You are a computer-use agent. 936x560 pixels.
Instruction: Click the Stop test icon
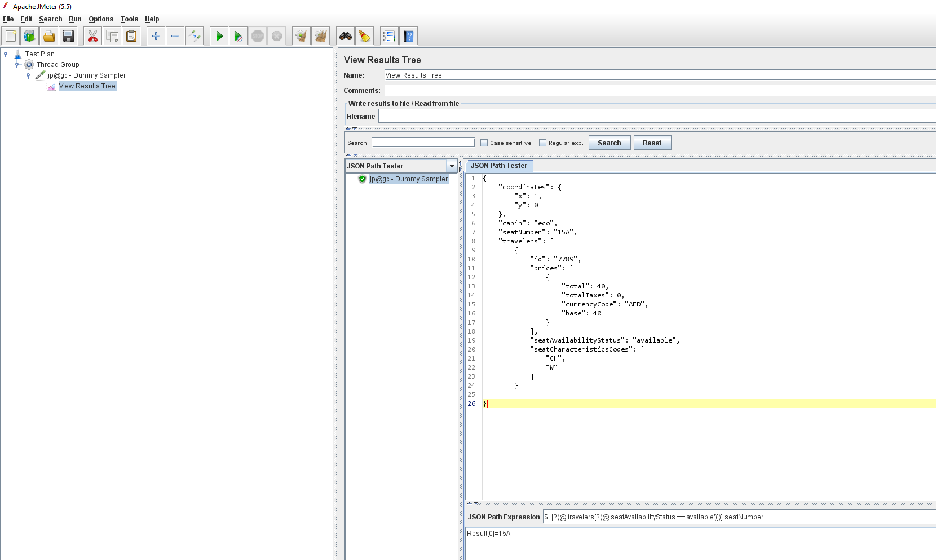click(258, 36)
